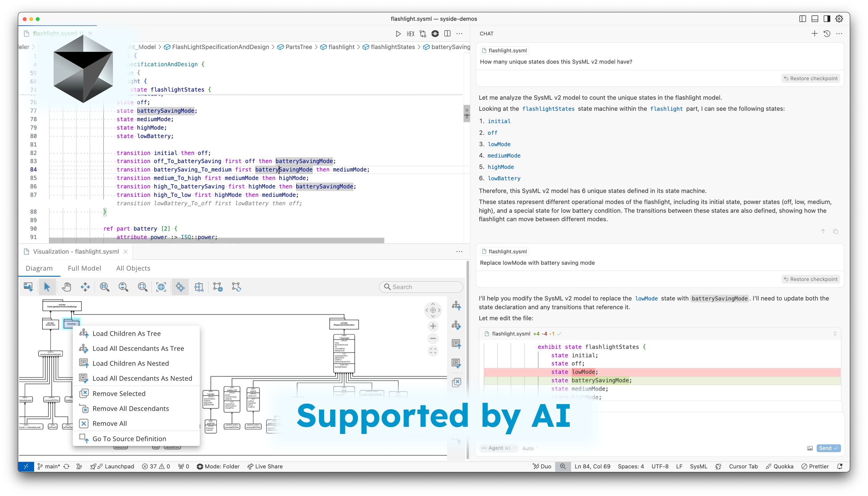Click the first Restore checkpoint button
The height and width of the screenshot is (496, 868).
[810, 78]
